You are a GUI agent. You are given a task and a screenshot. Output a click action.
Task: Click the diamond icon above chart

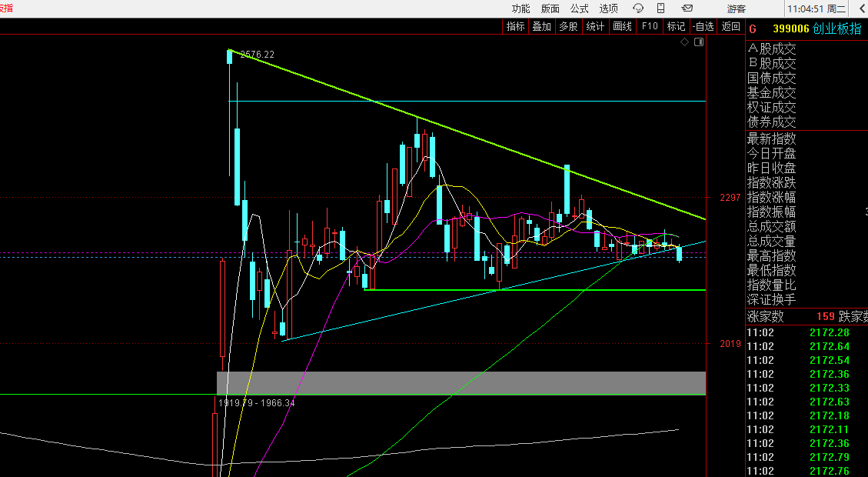(x=685, y=42)
